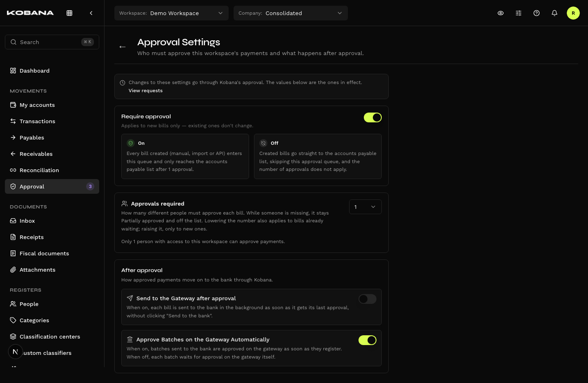Click the round N badge at sidebar bottom
The height and width of the screenshot is (383, 588).
16,352
